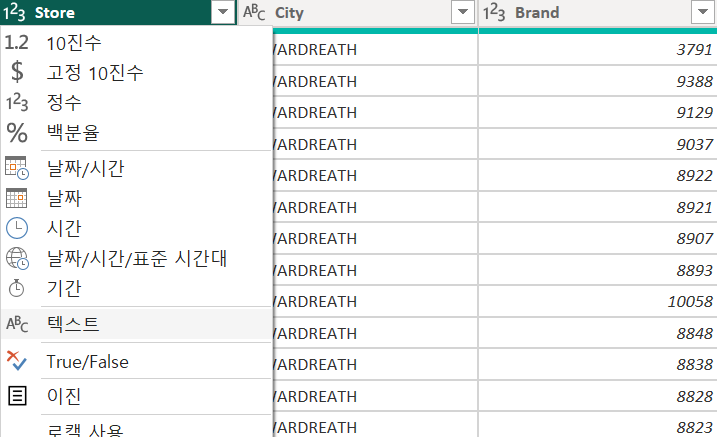The height and width of the screenshot is (437, 717).
Task: Select the stopwatch duration icon
Action: click(17, 288)
